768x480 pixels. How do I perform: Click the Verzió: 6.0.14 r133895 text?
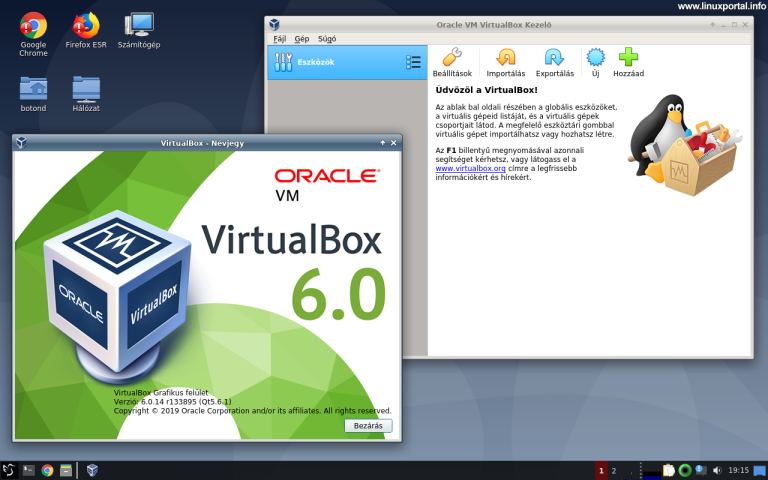172,402
